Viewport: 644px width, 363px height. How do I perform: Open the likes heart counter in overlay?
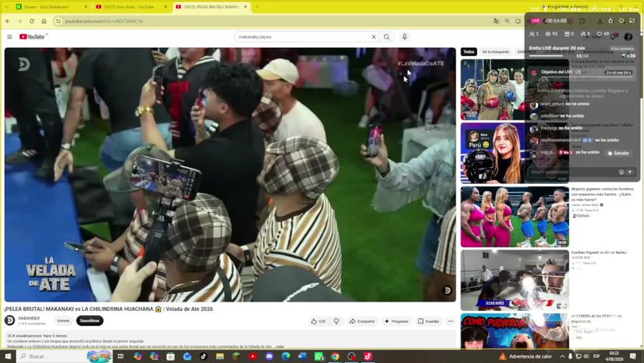tap(603, 34)
